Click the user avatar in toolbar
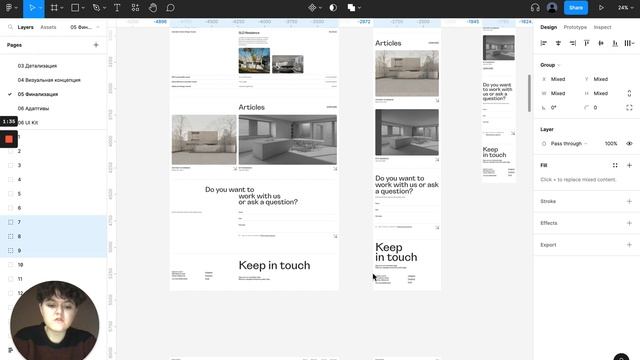 (x=552, y=8)
